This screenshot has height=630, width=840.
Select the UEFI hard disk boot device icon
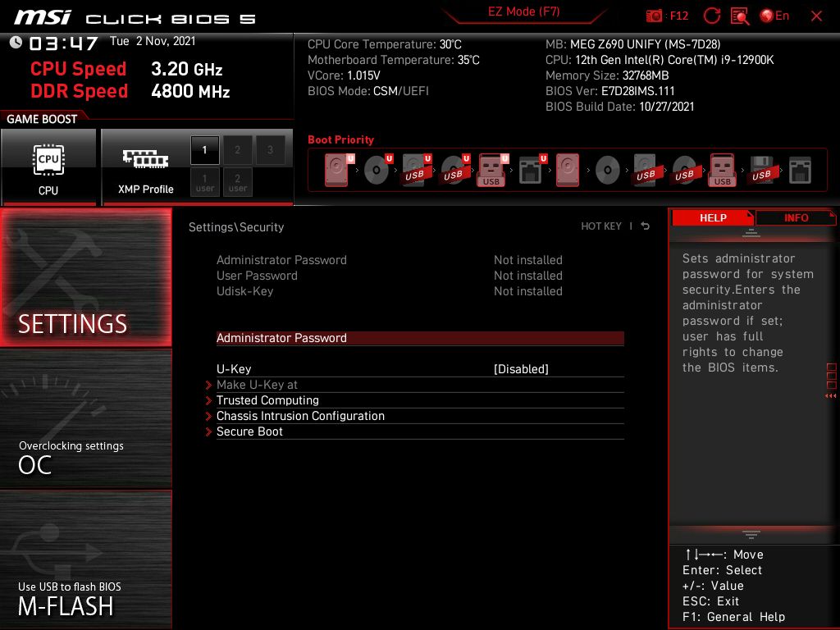[x=339, y=170]
